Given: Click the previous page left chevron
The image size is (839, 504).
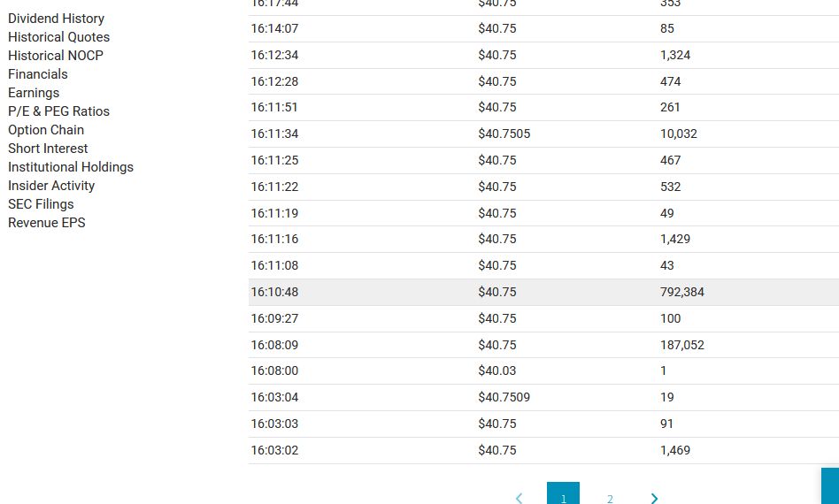Looking at the screenshot, I should click(x=520, y=499).
